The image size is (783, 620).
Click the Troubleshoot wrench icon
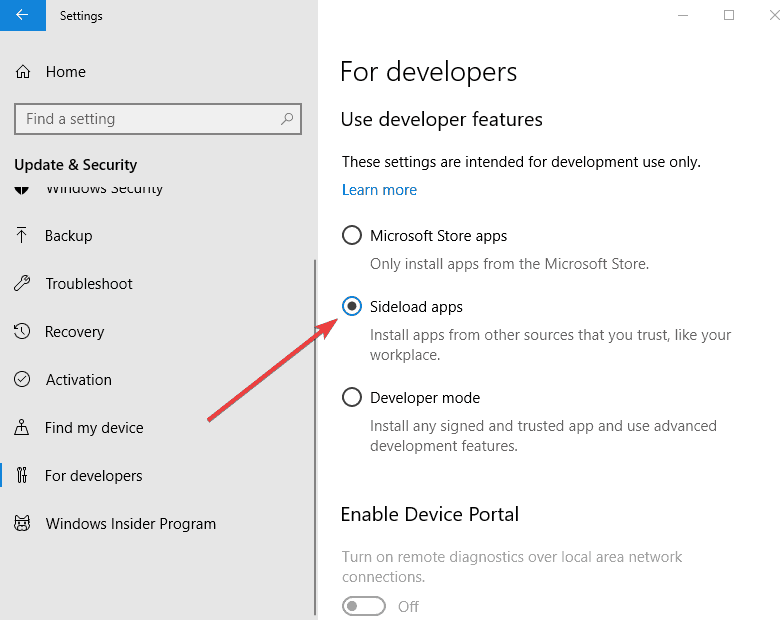22,283
